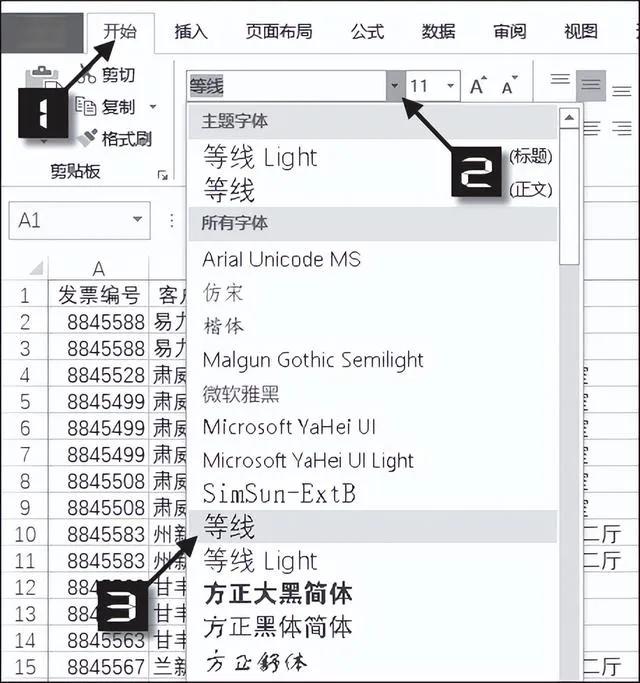Select the 方正黑体简体 font
640x683 pixels.
pyautogui.click(x=372, y=628)
